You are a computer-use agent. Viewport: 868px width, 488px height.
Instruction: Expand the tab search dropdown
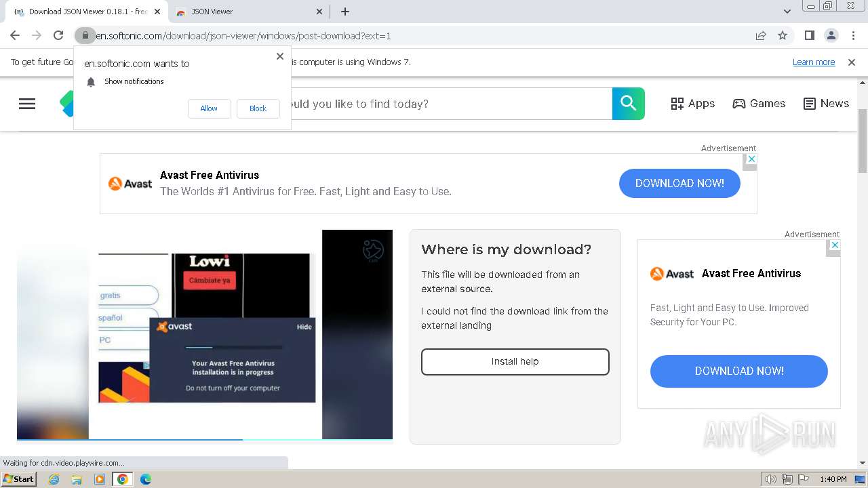point(787,12)
